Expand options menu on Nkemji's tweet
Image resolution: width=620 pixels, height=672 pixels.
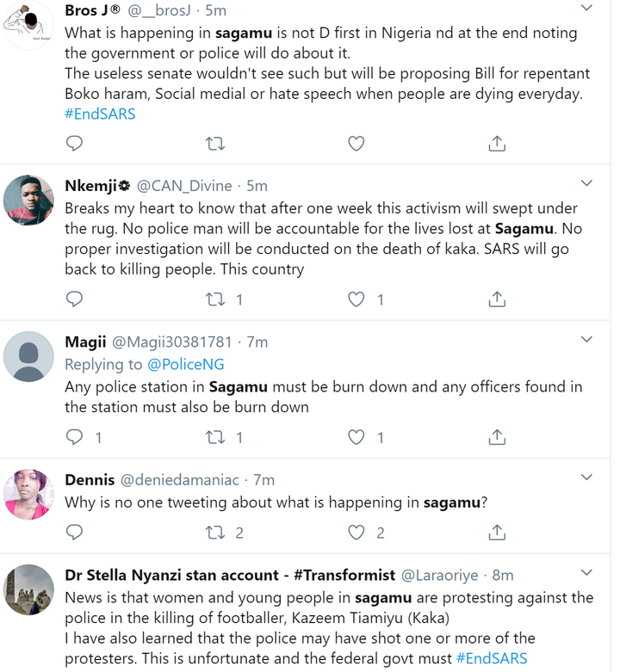point(586,183)
